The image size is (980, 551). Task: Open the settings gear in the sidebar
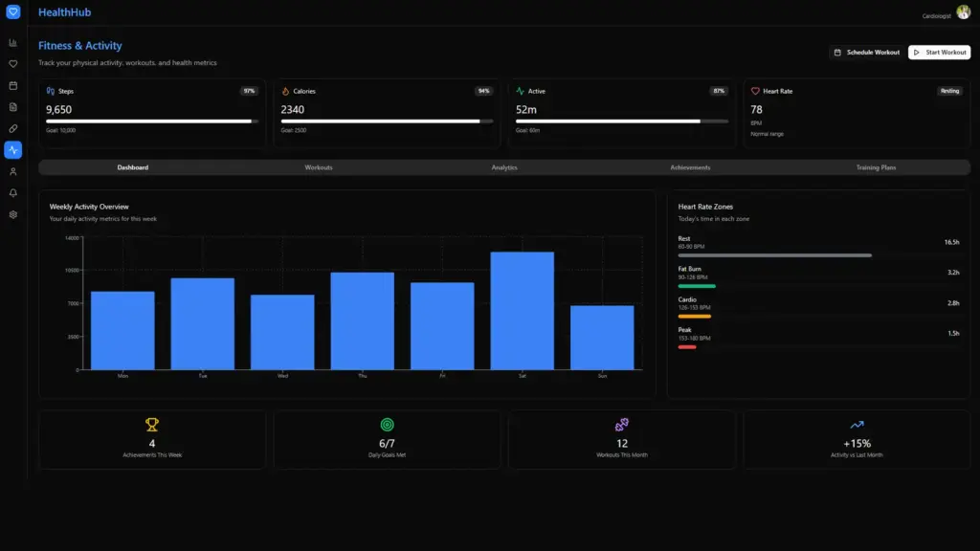click(13, 214)
